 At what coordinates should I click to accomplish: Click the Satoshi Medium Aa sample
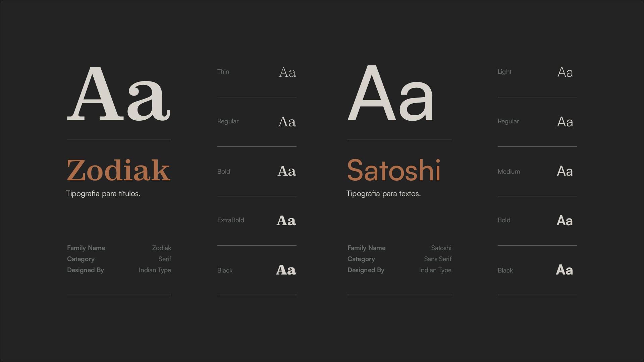pyautogui.click(x=565, y=171)
